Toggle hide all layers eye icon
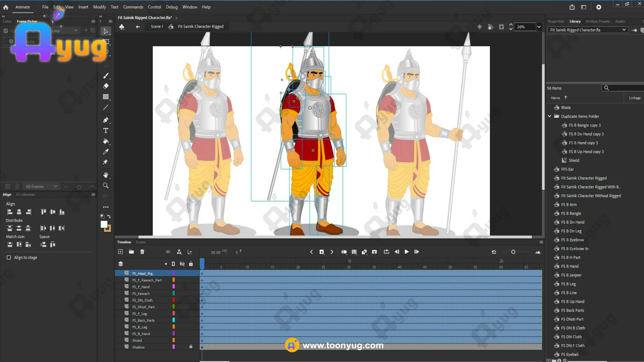Viewport: 644px width, 362px height. pos(182,264)
